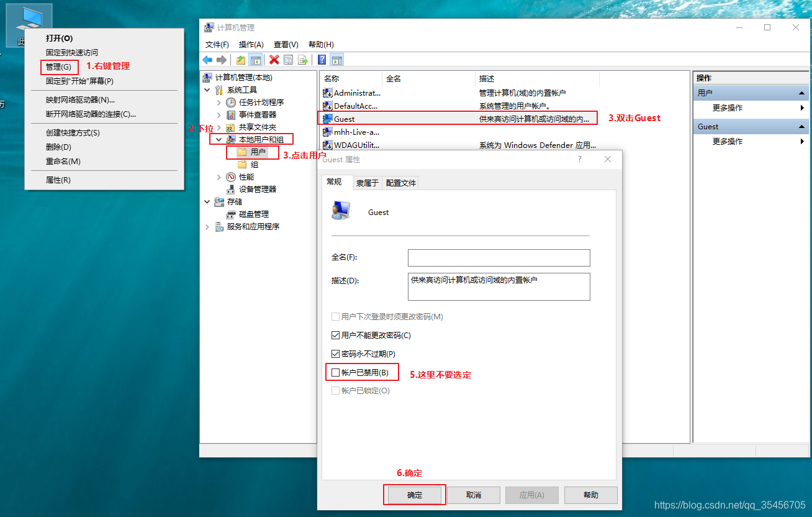This screenshot has width=812, height=517.
Task: Toggle the Show/Hide Console Tree toolbar icon
Action: click(x=255, y=60)
